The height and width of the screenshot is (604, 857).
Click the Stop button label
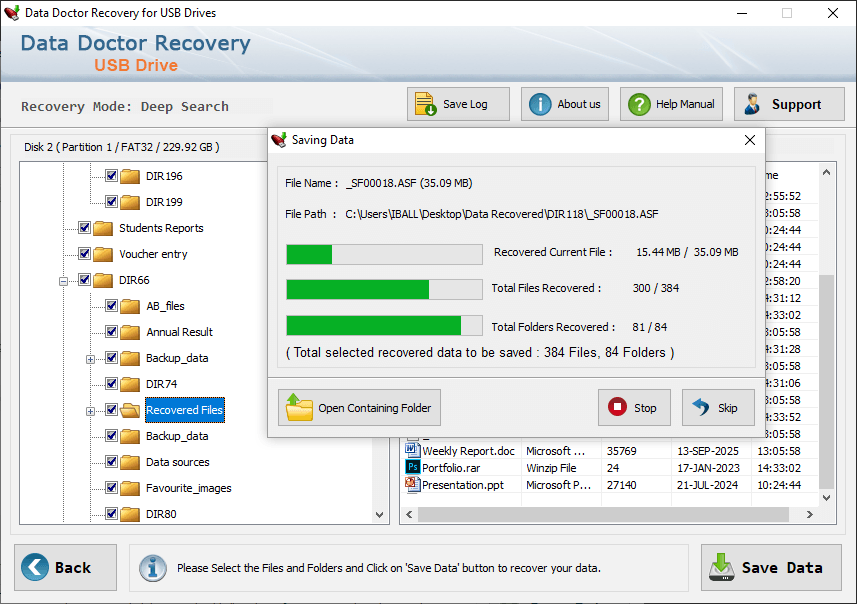coord(645,408)
